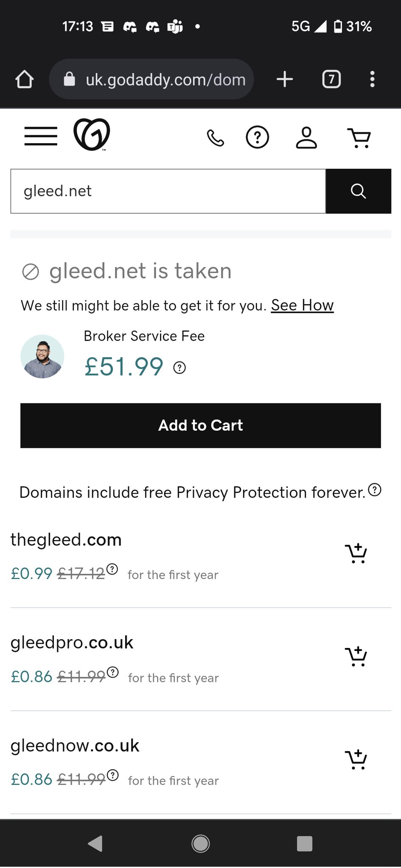Open the browser tab switcher
Screen dimensions: 401x868
tap(331, 79)
